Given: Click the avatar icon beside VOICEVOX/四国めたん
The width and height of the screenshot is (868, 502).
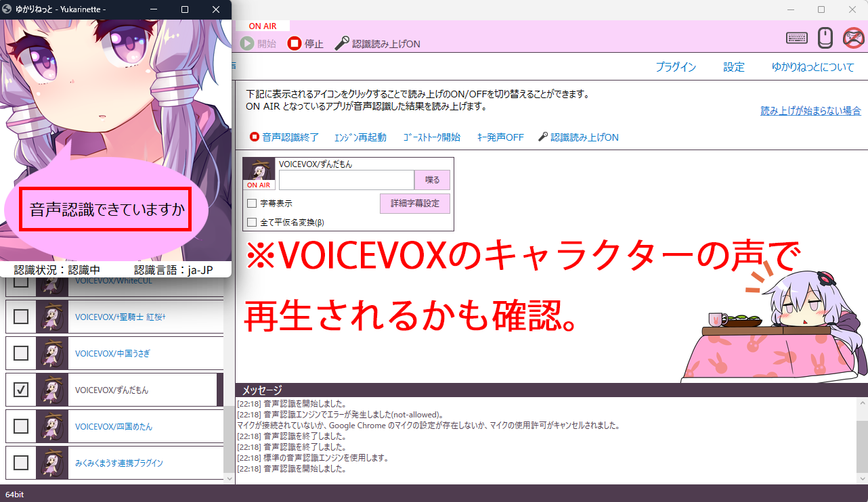Looking at the screenshot, I should [x=52, y=426].
